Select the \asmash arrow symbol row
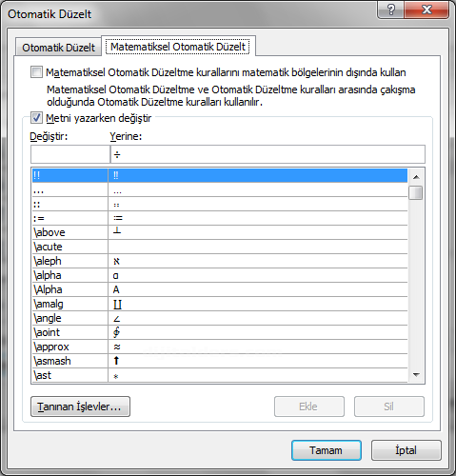456x476 pixels. pyautogui.click(x=220, y=361)
